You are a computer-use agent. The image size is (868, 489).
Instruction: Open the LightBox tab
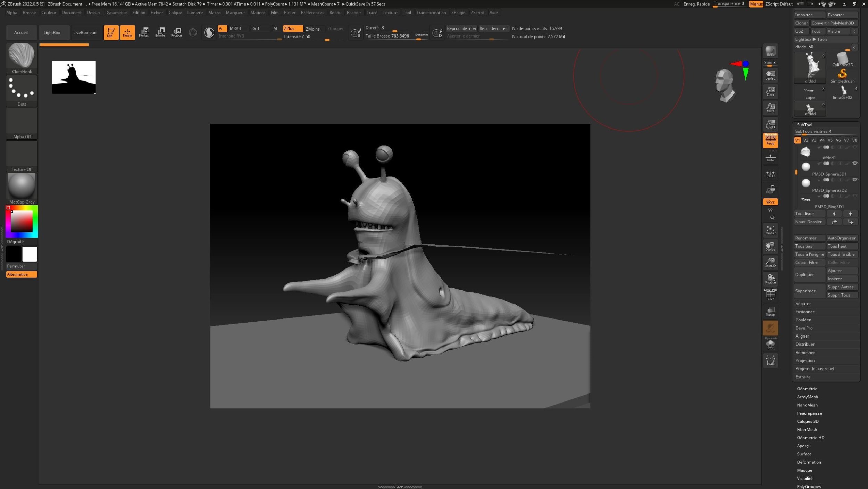pyautogui.click(x=52, y=32)
